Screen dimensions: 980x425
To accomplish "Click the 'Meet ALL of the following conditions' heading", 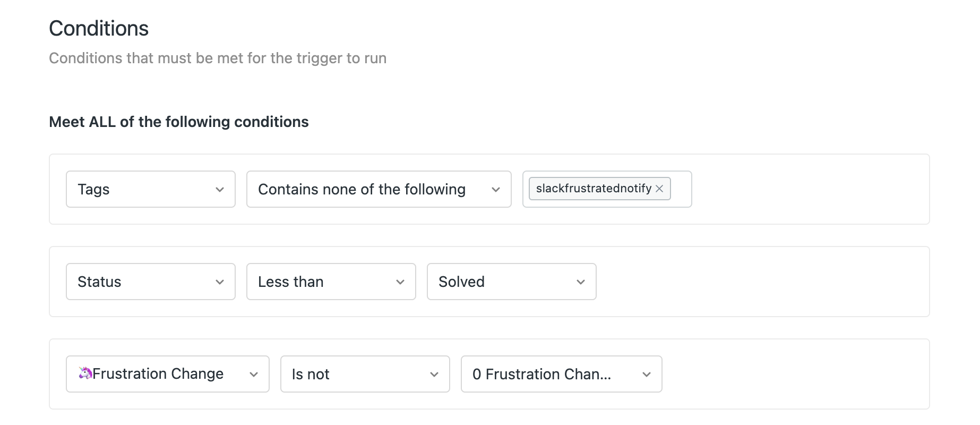I will click(x=179, y=122).
